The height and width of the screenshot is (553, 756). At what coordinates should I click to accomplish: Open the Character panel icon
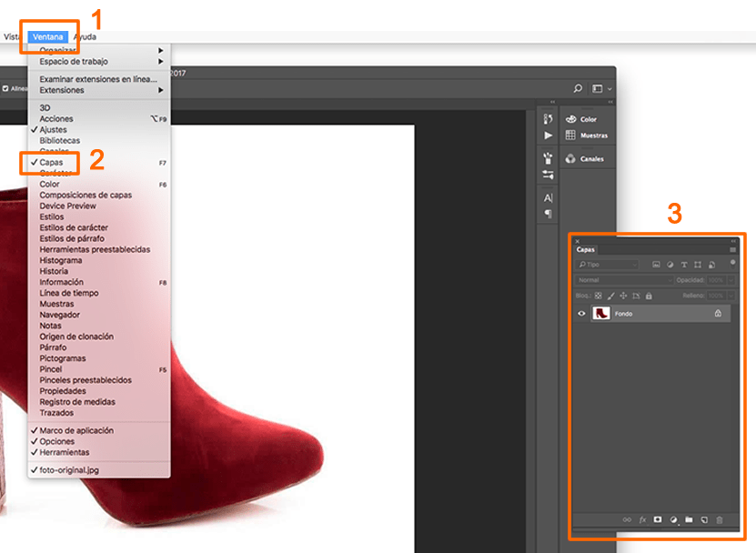pos(548,197)
